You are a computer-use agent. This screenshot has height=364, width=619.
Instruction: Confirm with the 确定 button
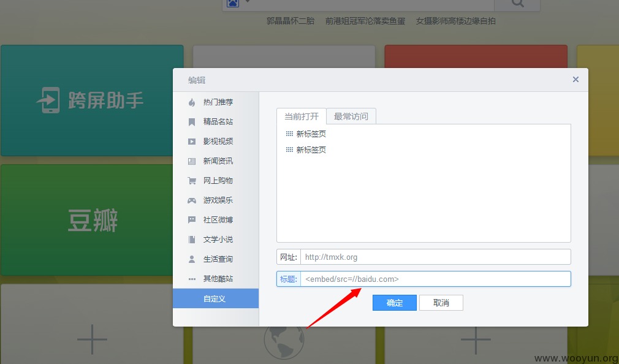tap(394, 303)
